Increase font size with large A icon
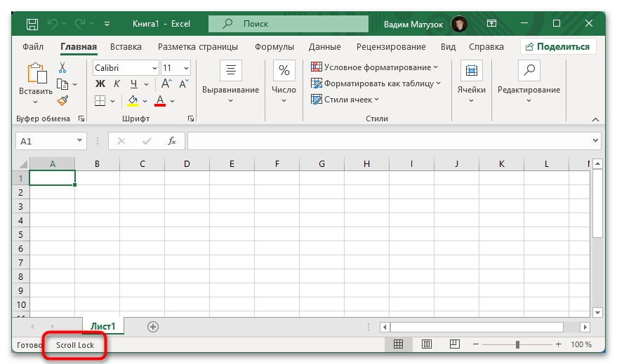The image size is (617, 364). pyautogui.click(x=166, y=83)
